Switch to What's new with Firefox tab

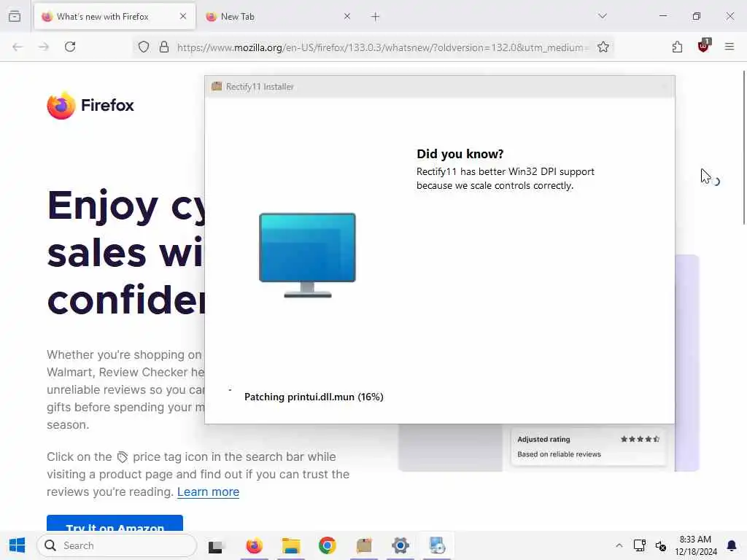115,17
